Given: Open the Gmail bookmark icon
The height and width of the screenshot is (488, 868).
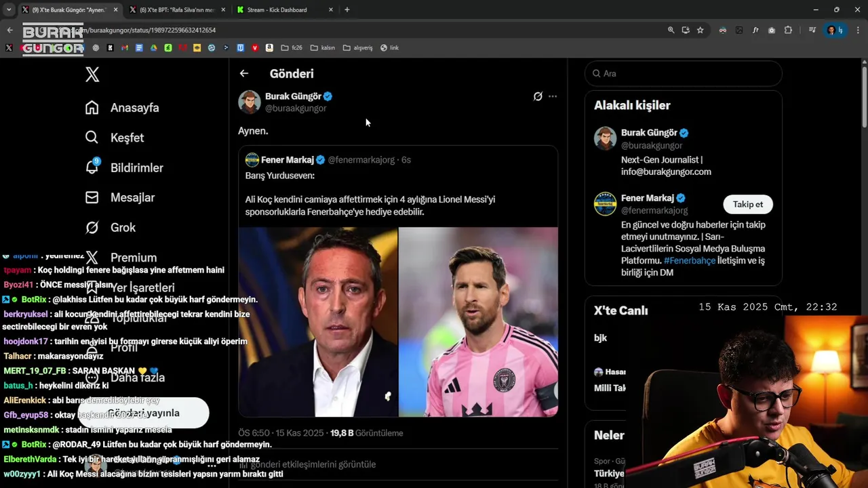Looking at the screenshot, I should 125,47.
